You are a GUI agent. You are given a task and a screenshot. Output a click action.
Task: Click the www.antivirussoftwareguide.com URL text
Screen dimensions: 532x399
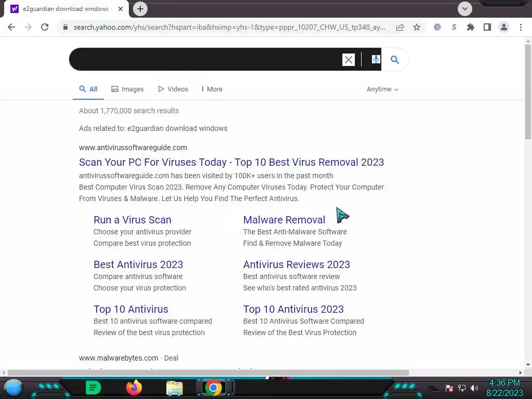(133, 148)
